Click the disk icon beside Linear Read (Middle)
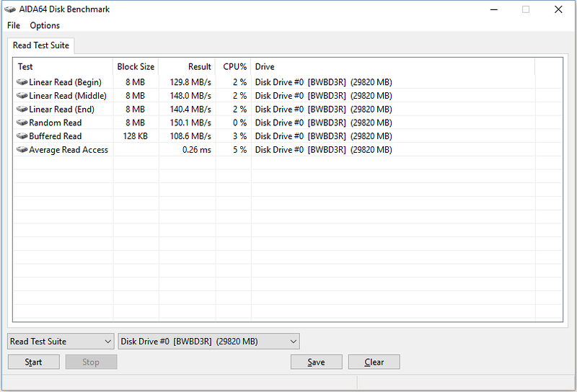The width and height of the screenshot is (577, 392). click(x=22, y=95)
